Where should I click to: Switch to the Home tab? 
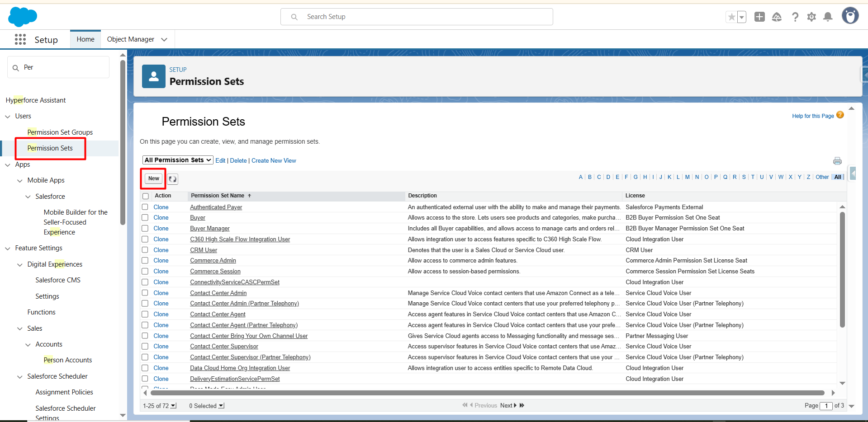tap(85, 39)
